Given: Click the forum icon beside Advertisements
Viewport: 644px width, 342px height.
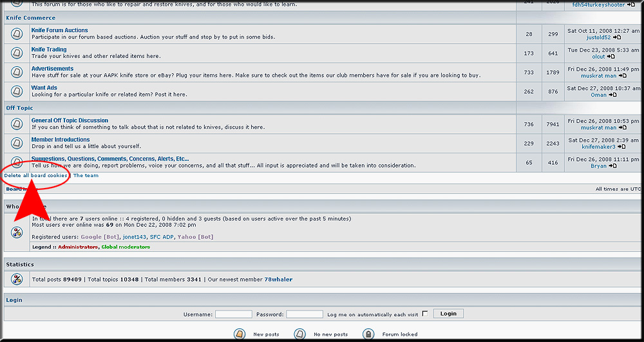Looking at the screenshot, I should 17,72.
